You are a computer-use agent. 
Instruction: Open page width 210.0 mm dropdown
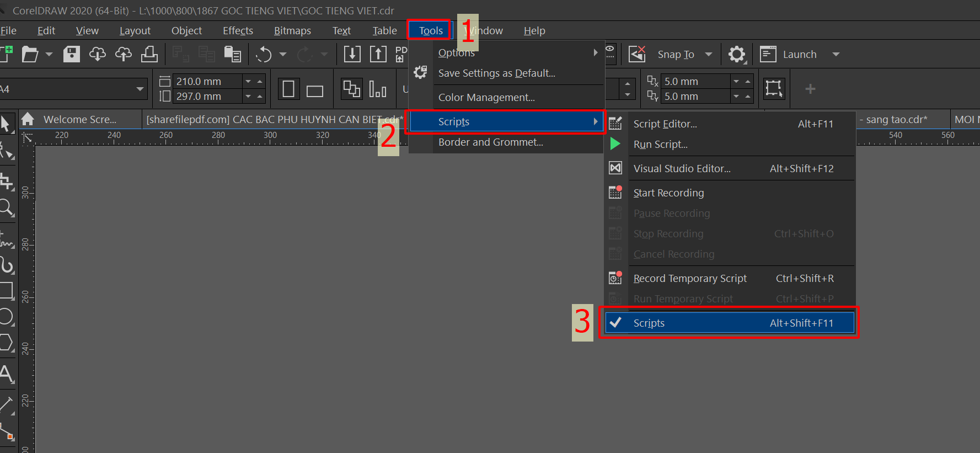248,81
